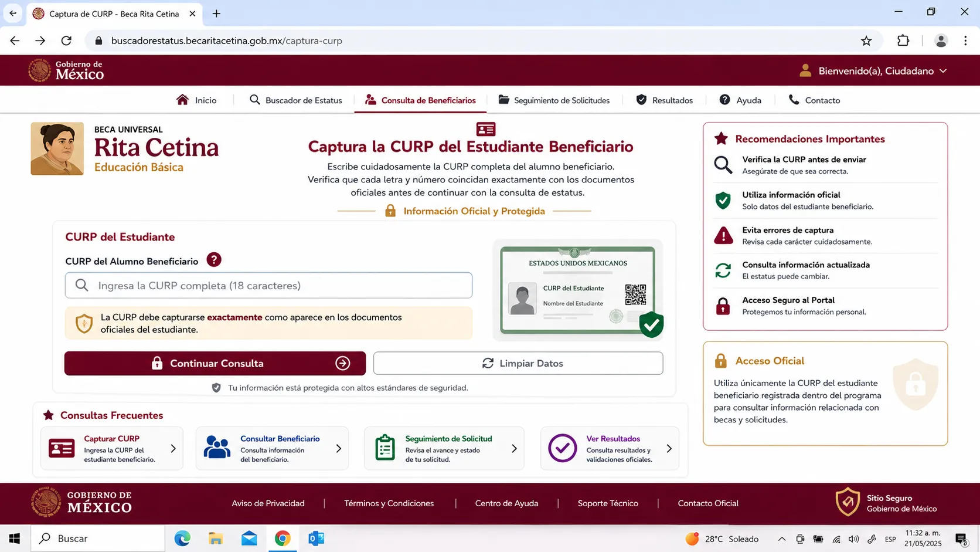Click the CURP help question mark icon
The image size is (980, 552).
point(214,260)
